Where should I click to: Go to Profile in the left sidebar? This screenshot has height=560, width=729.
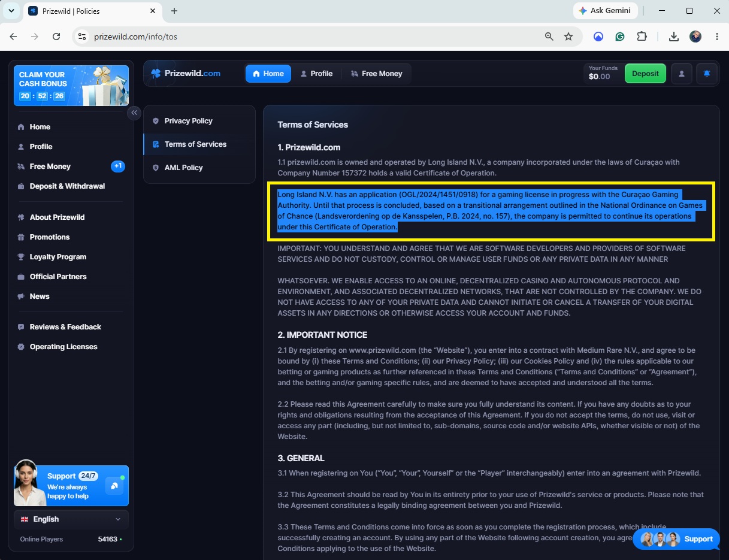(71, 147)
